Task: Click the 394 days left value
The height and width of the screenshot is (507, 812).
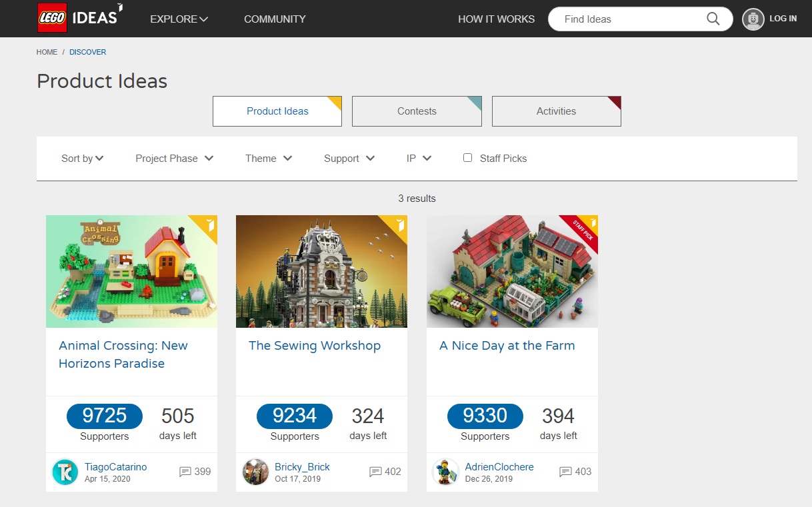Action: point(559,416)
